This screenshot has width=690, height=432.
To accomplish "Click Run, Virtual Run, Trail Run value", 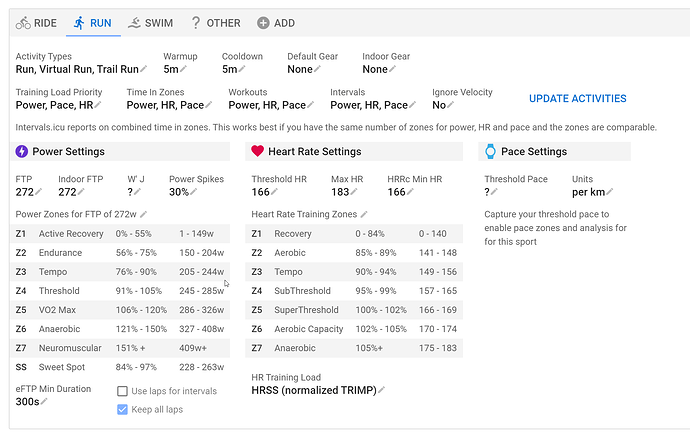I will (x=77, y=69).
